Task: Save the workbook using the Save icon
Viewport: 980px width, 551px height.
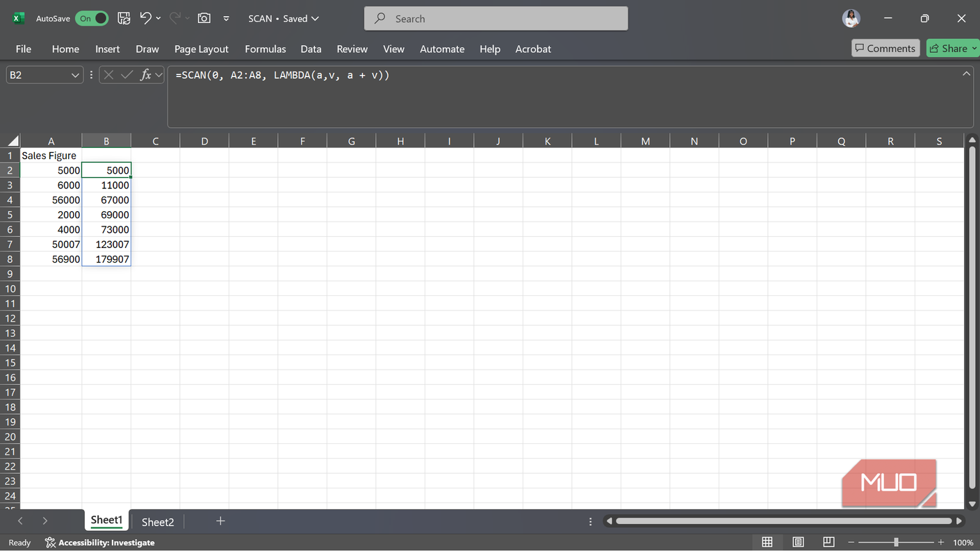Action: (124, 19)
